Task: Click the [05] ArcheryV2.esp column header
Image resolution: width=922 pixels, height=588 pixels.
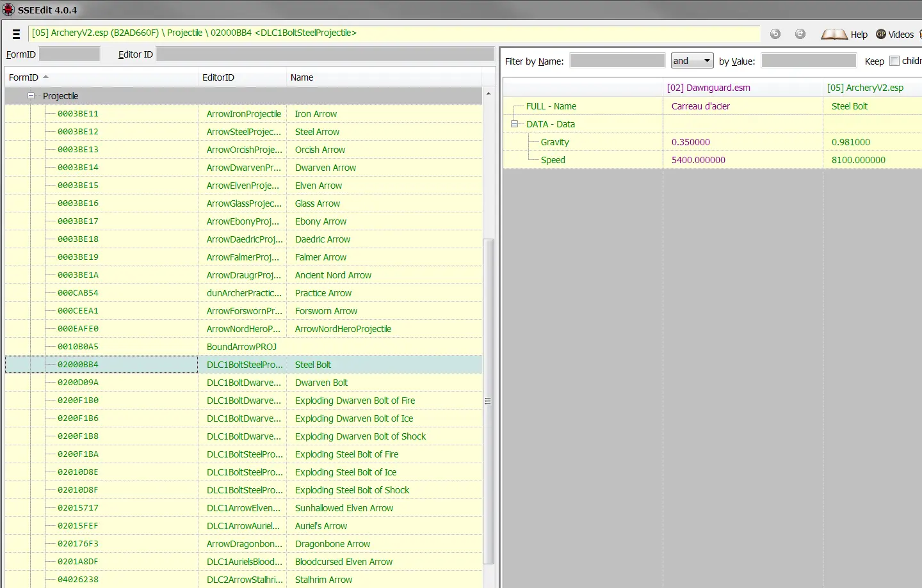Action: [x=872, y=88]
